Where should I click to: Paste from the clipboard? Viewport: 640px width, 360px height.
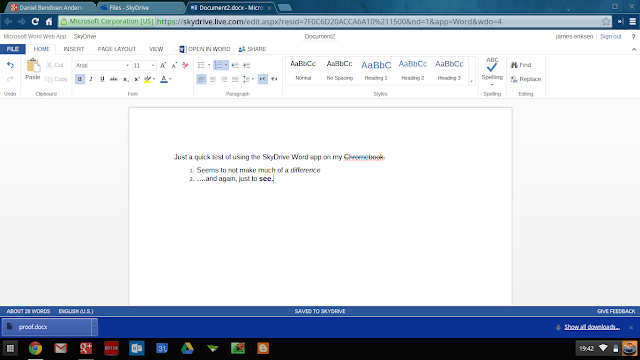tap(33, 69)
